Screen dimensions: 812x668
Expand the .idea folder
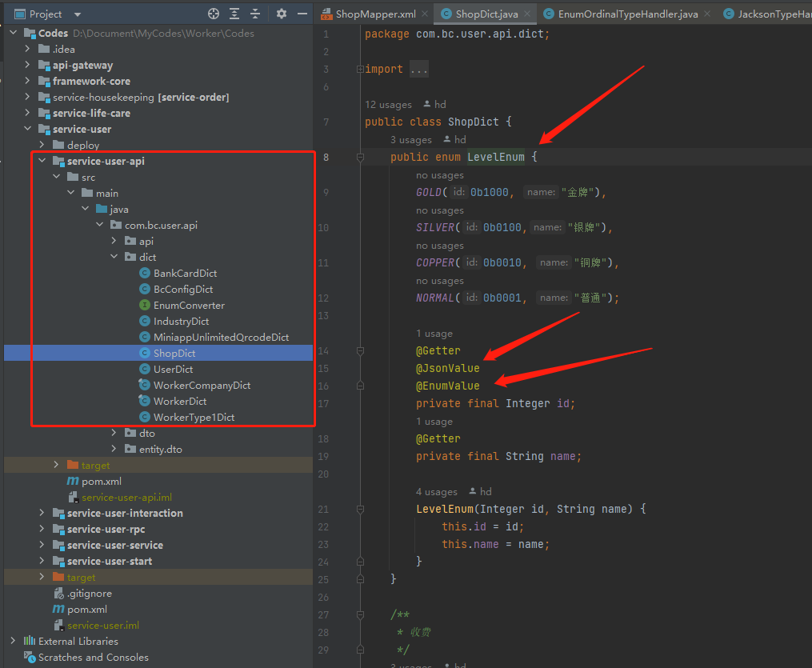27,49
